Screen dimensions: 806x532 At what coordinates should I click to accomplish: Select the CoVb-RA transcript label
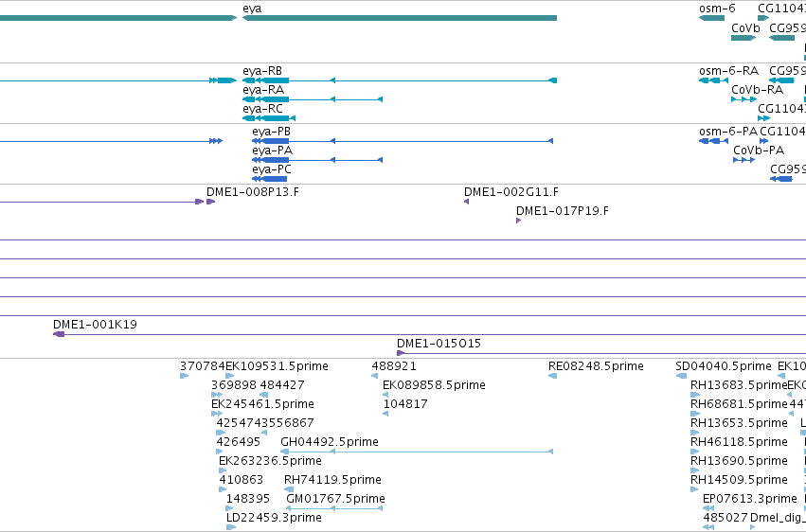tap(757, 90)
